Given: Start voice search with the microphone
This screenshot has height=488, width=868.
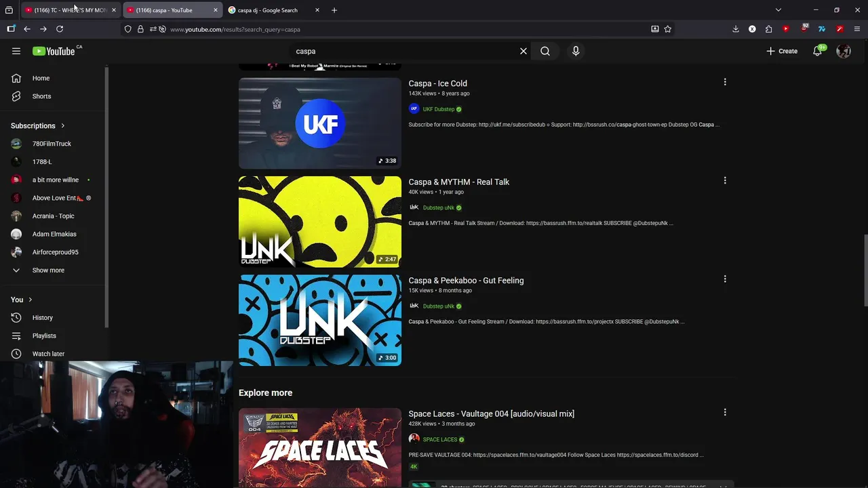Looking at the screenshot, I should pyautogui.click(x=576, y=51).
